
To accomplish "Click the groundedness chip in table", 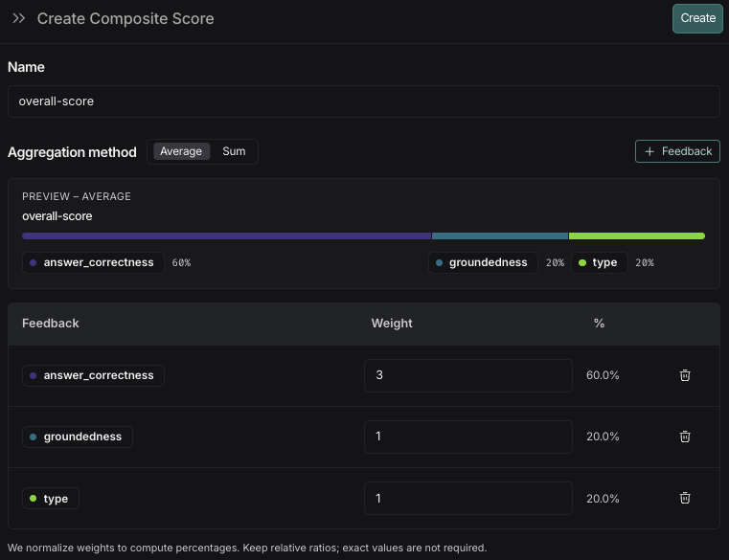I will tap(78, 437).
